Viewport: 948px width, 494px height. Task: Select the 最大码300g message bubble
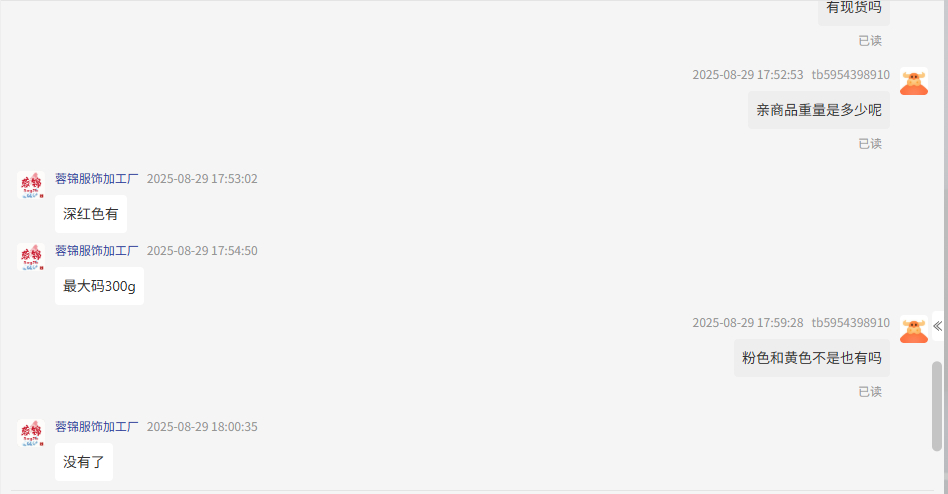click(99, 286)
